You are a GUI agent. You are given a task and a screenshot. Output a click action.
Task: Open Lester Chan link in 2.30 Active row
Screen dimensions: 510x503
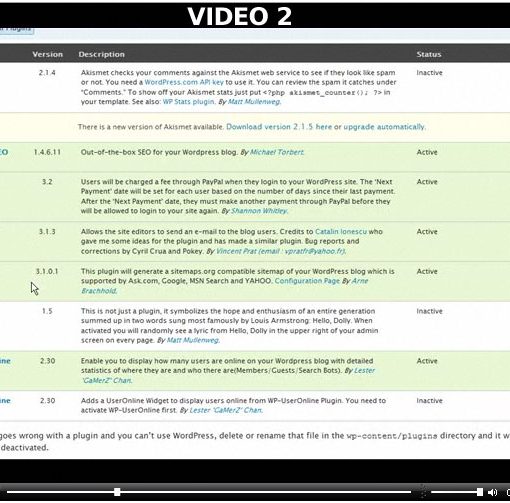pyautogui.click(x=364, y=370)
